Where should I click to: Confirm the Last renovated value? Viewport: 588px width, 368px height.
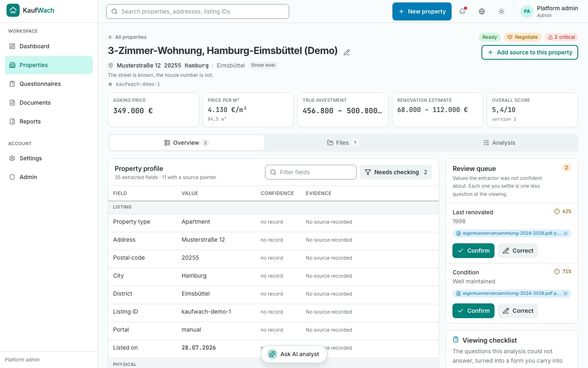pyautogui.click(x=473, y=251)
